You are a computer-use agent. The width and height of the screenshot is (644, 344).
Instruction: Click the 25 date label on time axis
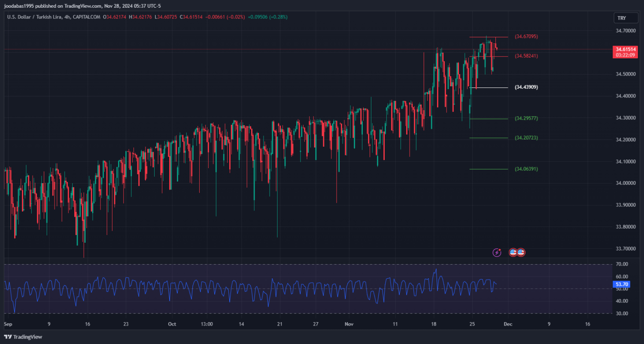(x=472, y=324)
